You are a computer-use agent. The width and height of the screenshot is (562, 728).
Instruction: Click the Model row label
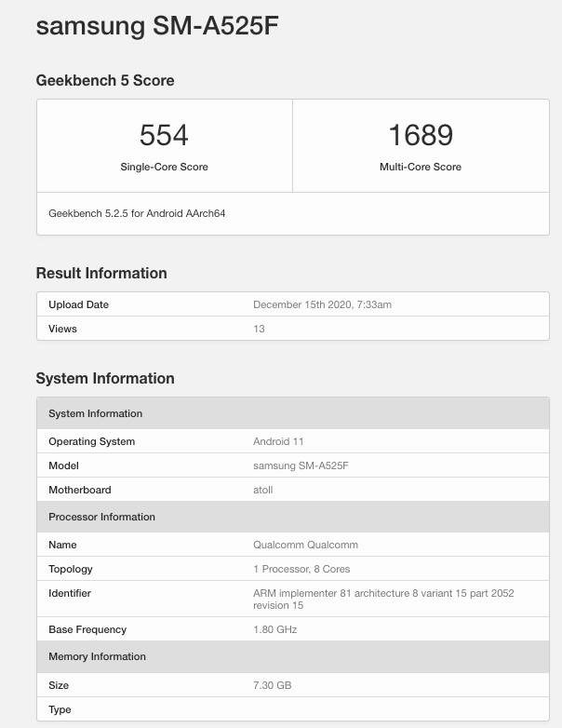click(x=63, y=465)
